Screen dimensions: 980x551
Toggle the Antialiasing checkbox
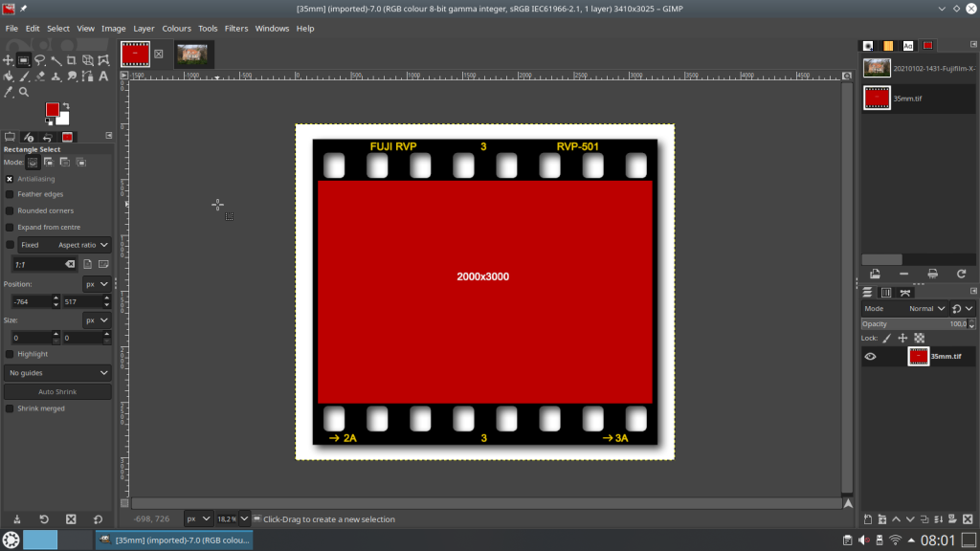pyautogui.click(x=10, y=179)
